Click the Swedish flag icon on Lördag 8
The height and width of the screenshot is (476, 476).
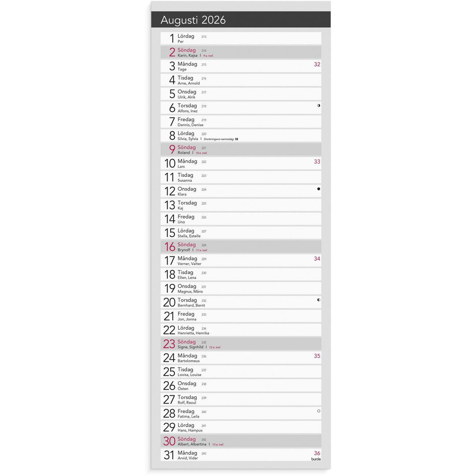tap(237, 139)
